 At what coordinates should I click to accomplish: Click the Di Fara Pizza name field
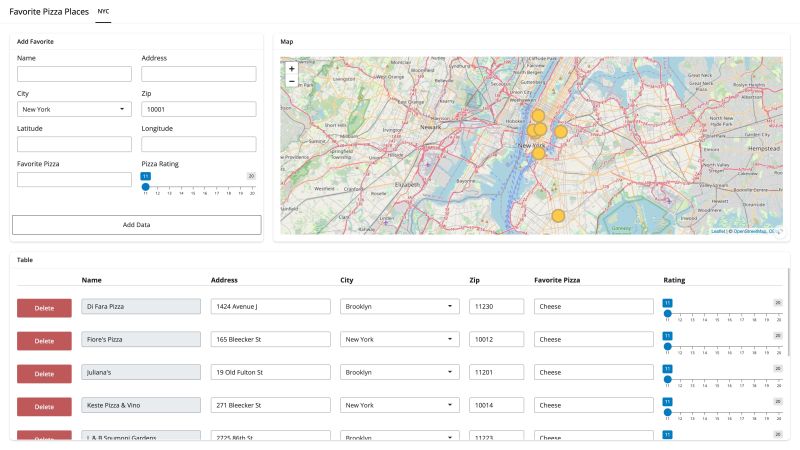pyautogui.click(x=141, y=306)
